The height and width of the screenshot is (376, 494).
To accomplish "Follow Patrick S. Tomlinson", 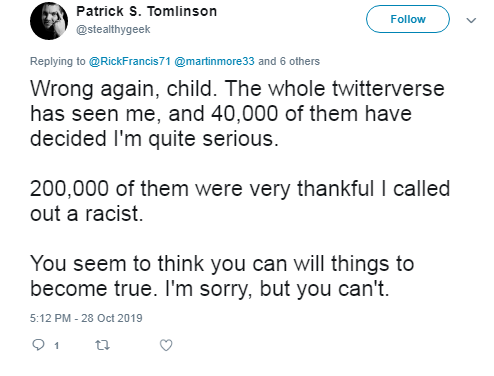I will pos(408,19).
